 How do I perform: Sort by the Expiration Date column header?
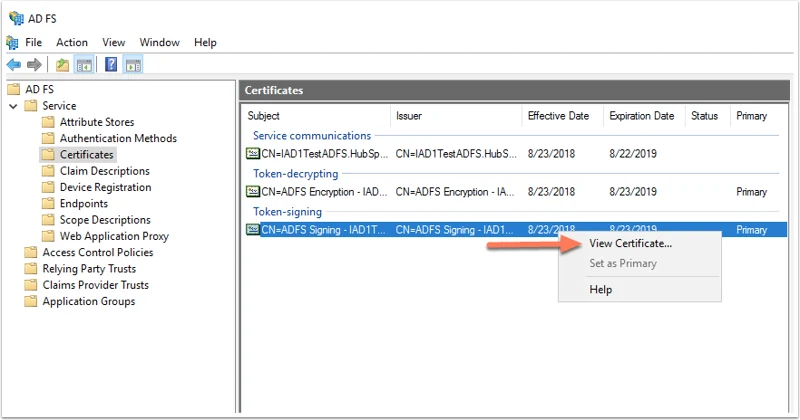point(644,116)
